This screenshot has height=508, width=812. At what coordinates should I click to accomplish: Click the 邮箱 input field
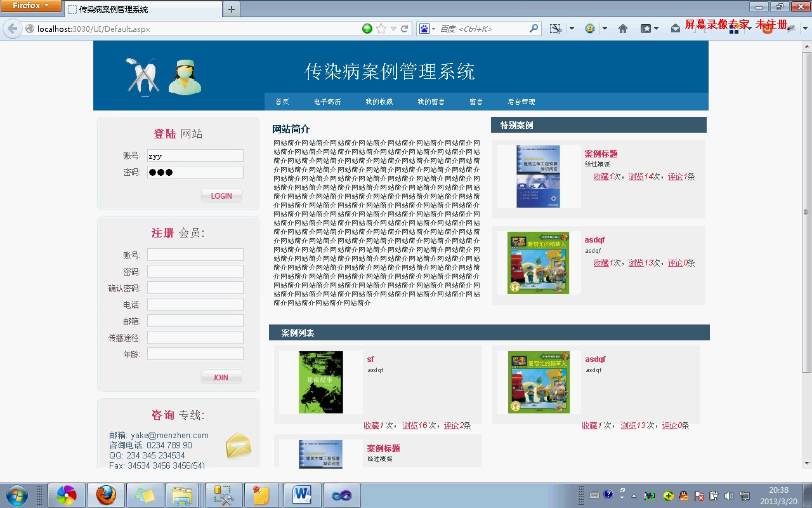(x=195, y=321)
